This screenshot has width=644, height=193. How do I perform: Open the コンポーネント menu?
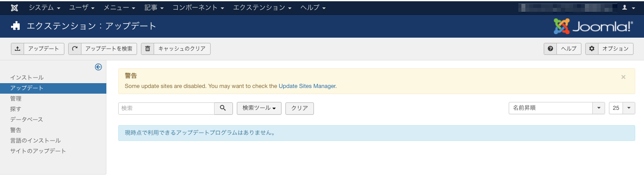(198, 8)
